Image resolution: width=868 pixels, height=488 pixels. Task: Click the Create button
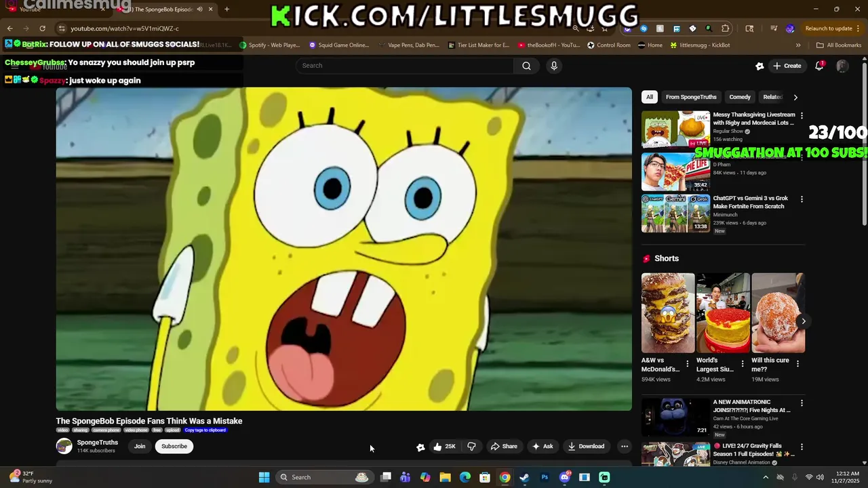[787, 66]
